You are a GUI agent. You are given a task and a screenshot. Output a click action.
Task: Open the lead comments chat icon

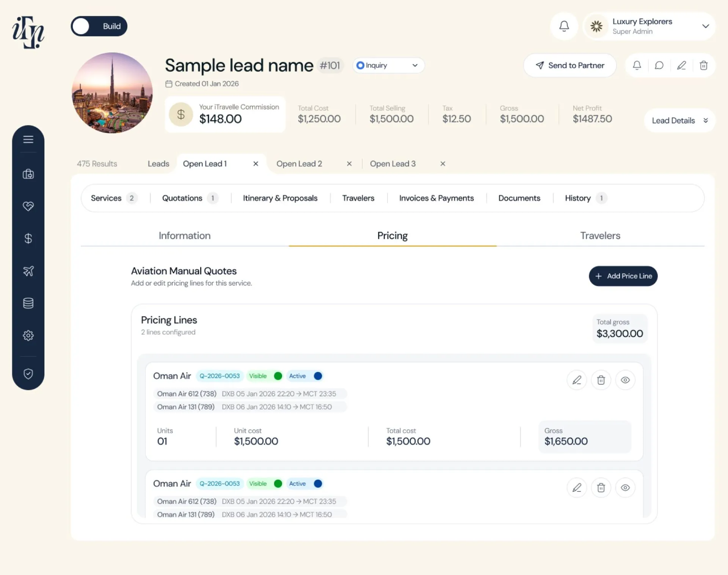659,65
